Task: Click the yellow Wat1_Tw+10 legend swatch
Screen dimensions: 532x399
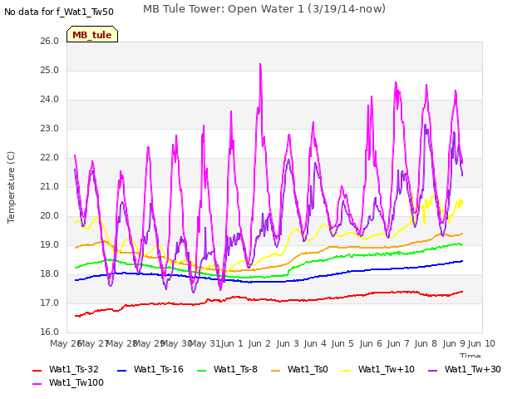Action: [x=347, y=371]
